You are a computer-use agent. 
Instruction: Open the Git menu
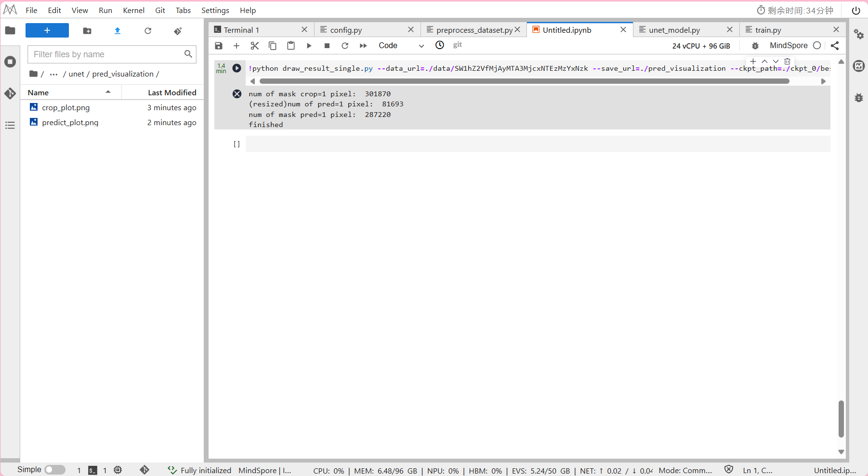point(160,10)
